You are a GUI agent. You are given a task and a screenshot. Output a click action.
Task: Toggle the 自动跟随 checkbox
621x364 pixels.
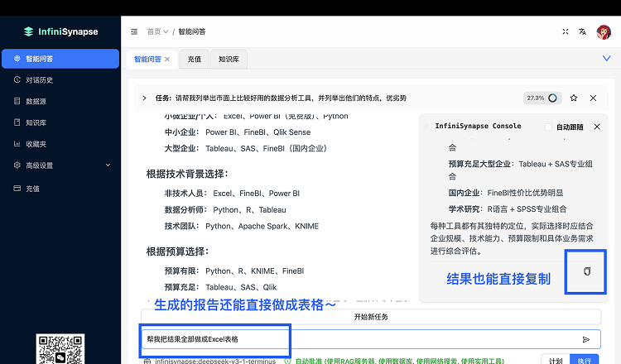[548, 127]
